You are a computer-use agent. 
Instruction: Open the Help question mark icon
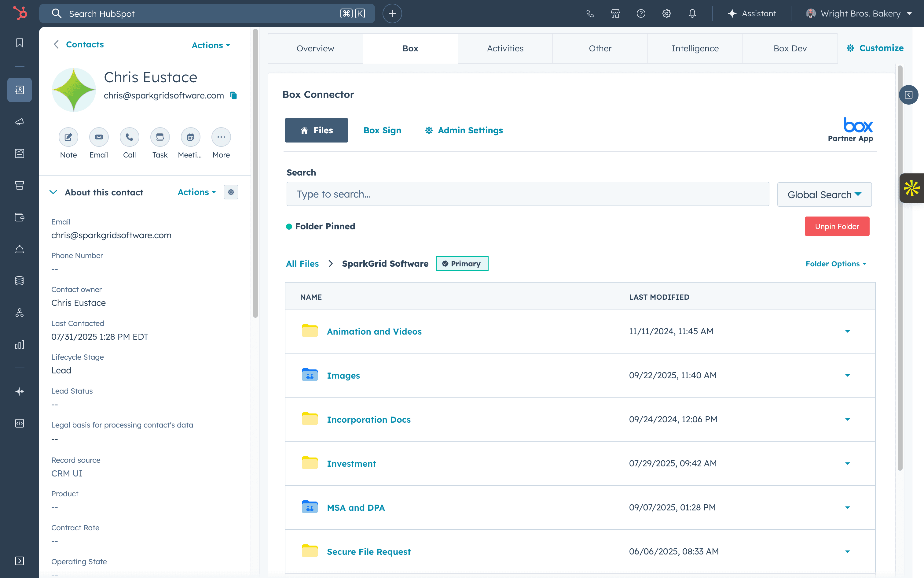[x=641, y=13]
